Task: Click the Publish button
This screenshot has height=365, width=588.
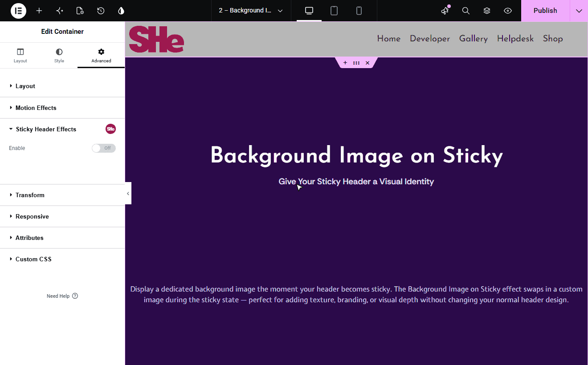Action: pos(545,11)
